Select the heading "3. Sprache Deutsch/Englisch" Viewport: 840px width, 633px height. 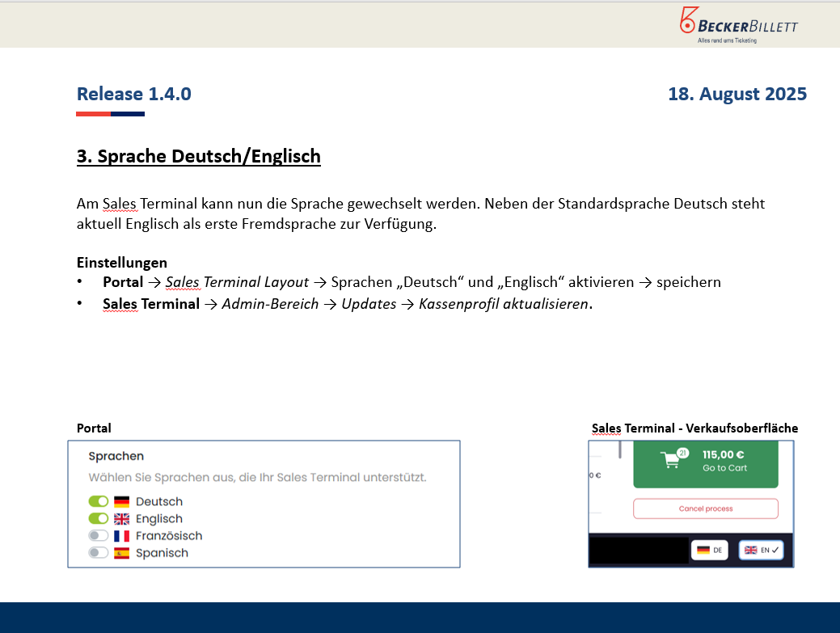199,156
